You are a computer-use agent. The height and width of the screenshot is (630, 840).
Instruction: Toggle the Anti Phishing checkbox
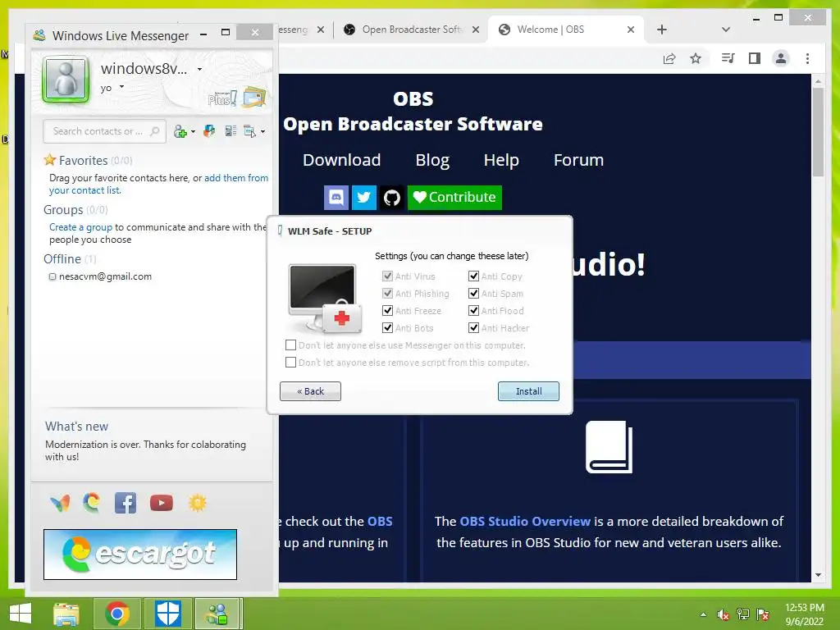[x=388, y=294]
